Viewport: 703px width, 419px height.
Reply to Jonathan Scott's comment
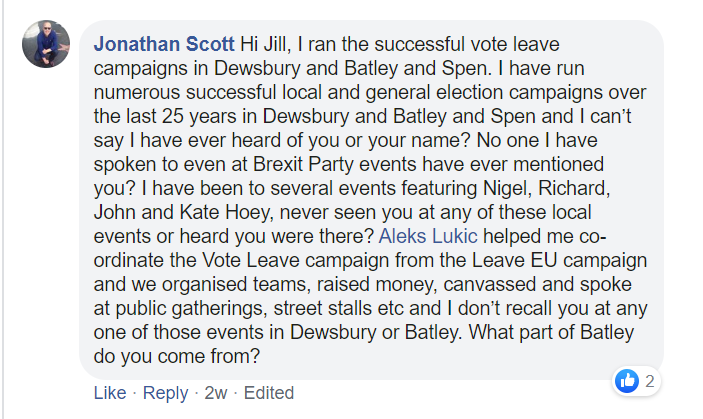165,393
